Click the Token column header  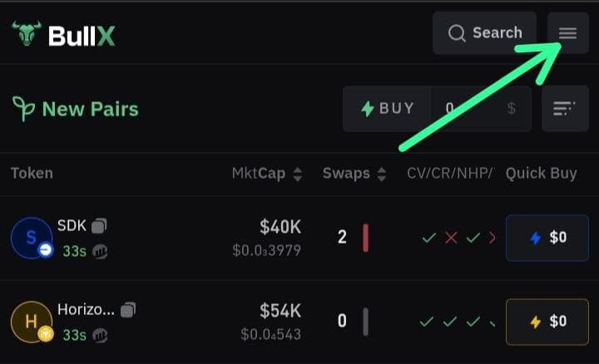[x=32, y=174]
